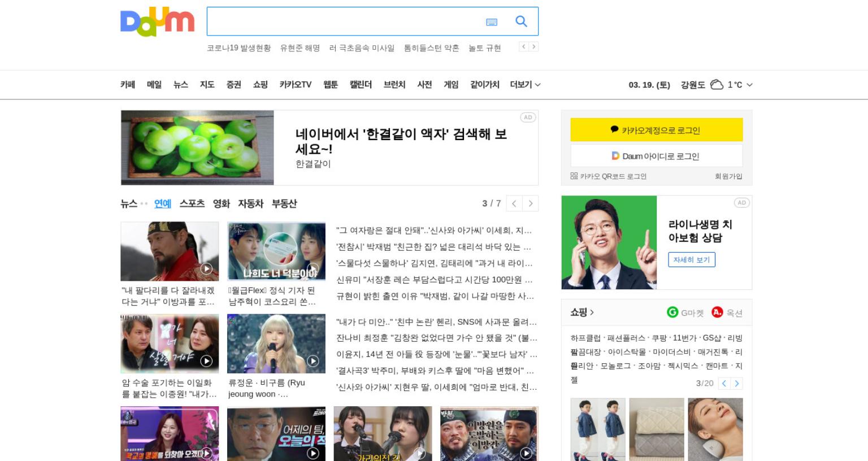868x461 pixels.
Task: Open the 카페 menu item
Action: tap(128, 85)
